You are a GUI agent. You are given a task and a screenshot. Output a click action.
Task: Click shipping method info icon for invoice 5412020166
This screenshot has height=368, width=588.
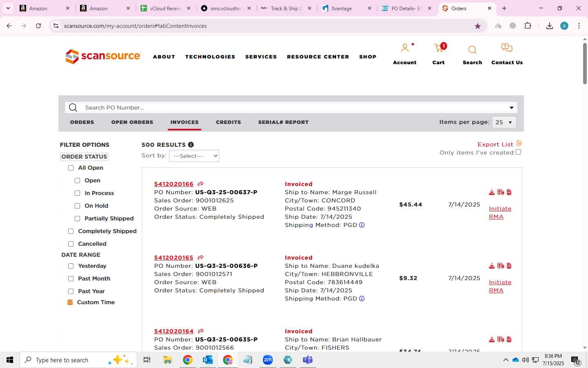point(362,225)
